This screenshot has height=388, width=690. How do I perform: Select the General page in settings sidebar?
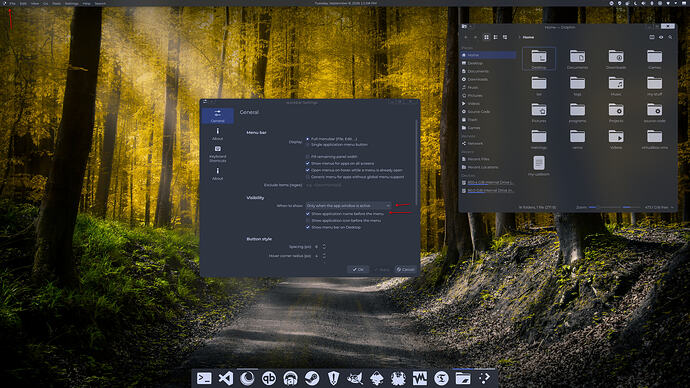pos(217,116)
